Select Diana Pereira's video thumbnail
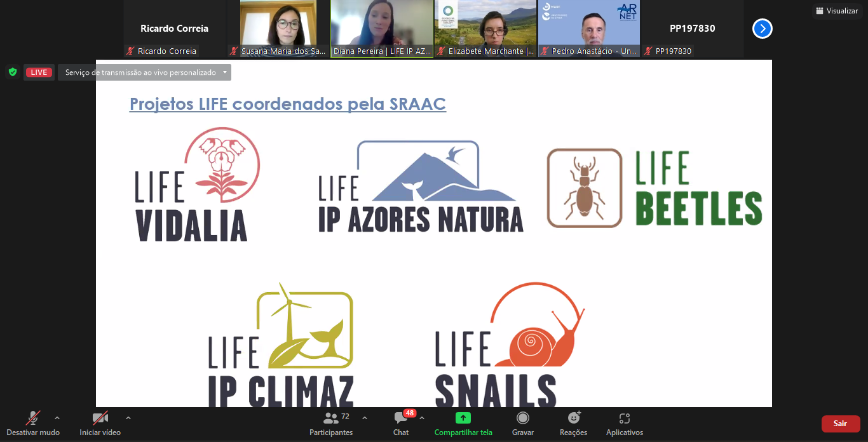868x442 pixels. 382,29
